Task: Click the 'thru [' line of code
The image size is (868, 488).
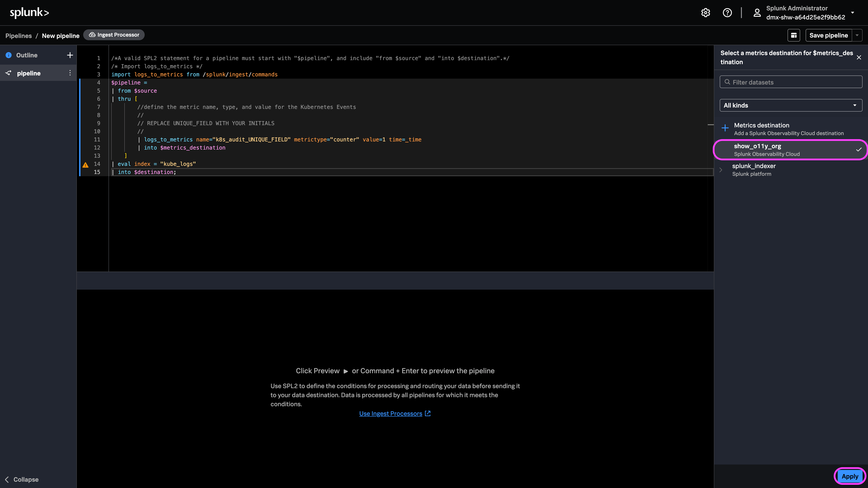Action: click(x=125, y=99)
